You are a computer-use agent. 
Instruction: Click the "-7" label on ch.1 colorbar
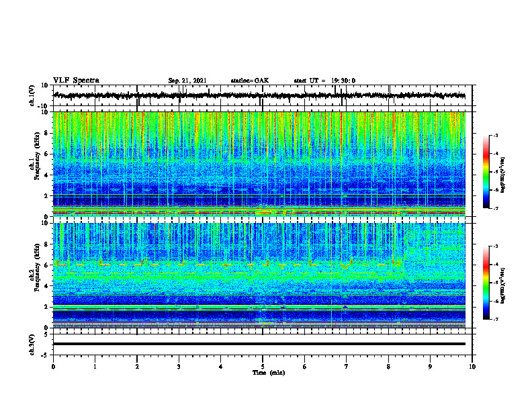(496, 208)
